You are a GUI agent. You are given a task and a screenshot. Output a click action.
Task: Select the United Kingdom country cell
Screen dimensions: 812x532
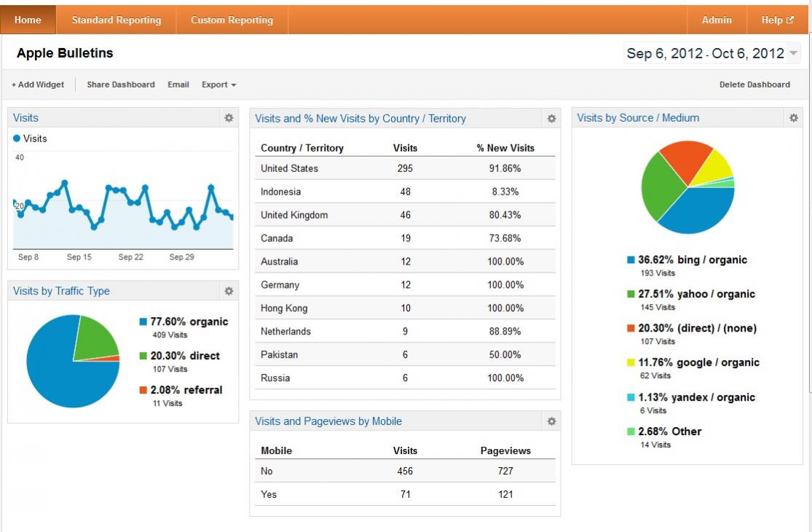point(294,215)
